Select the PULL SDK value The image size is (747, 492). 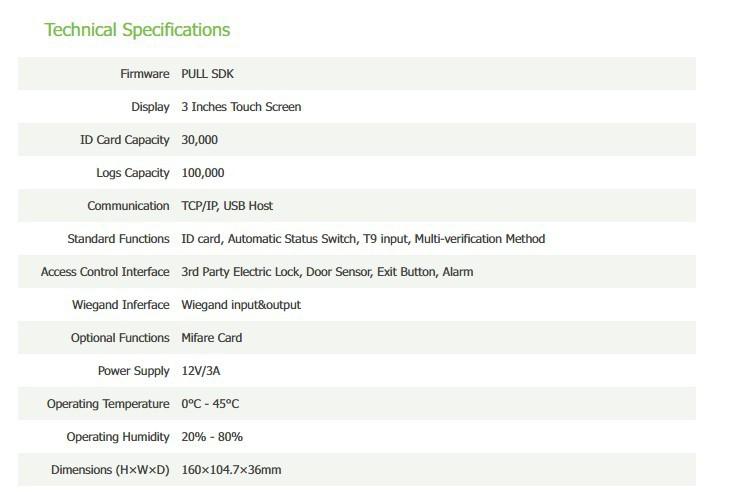208,74
